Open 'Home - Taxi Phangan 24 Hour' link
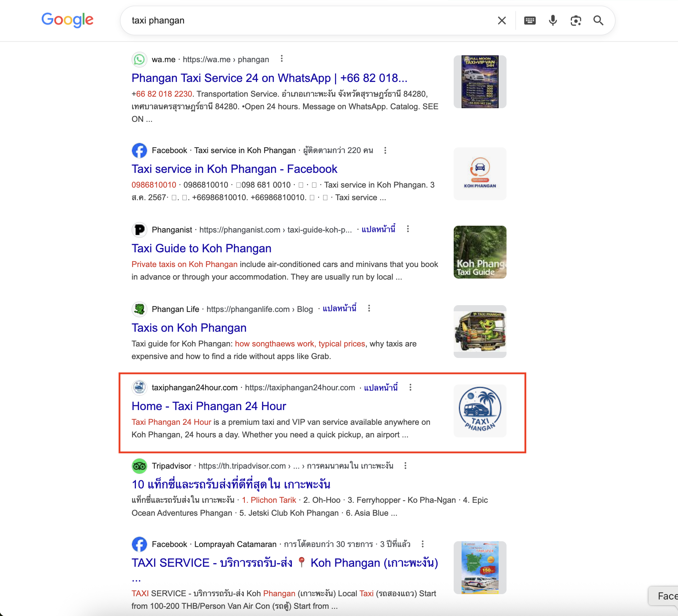Viewport: 678px width, 616px height. 209,406
